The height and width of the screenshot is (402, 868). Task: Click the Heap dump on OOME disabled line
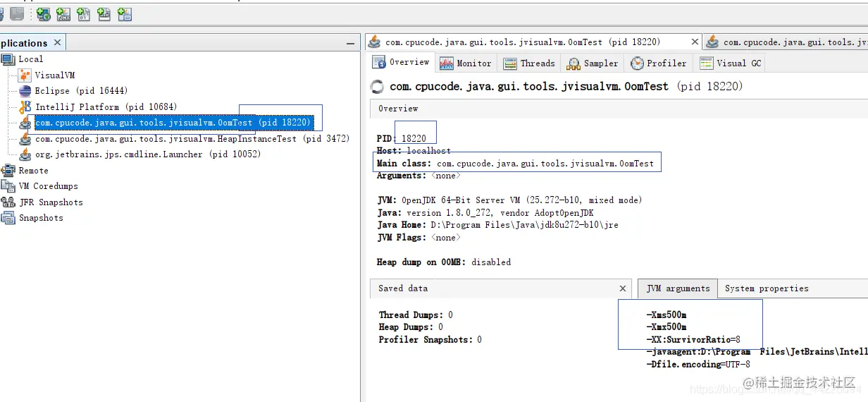[444, 262]
